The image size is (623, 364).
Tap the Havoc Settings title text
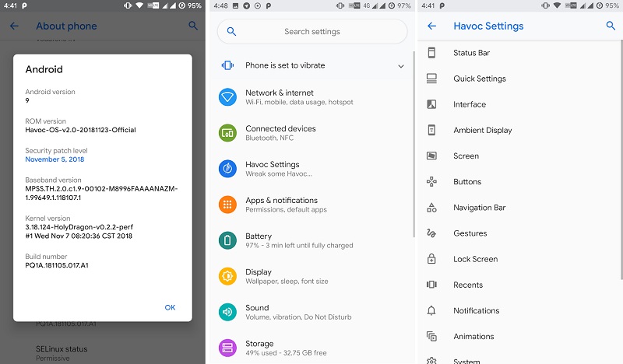(488, 26)
